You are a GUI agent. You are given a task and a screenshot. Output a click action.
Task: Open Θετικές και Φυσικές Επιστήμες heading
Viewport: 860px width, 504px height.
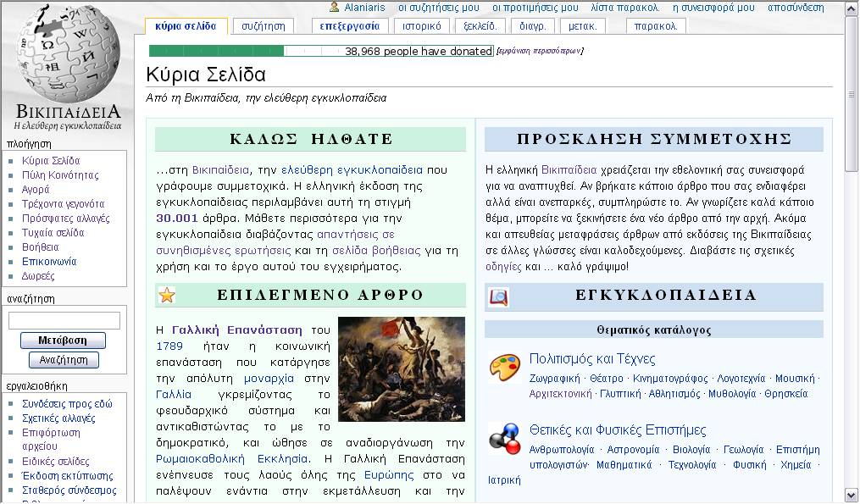coord(618,429)
